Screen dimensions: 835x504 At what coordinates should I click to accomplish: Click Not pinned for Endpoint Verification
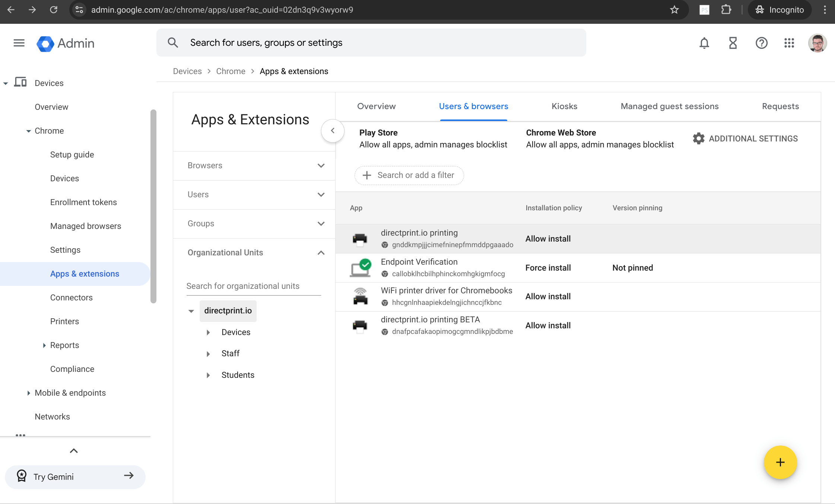[632, 268]
